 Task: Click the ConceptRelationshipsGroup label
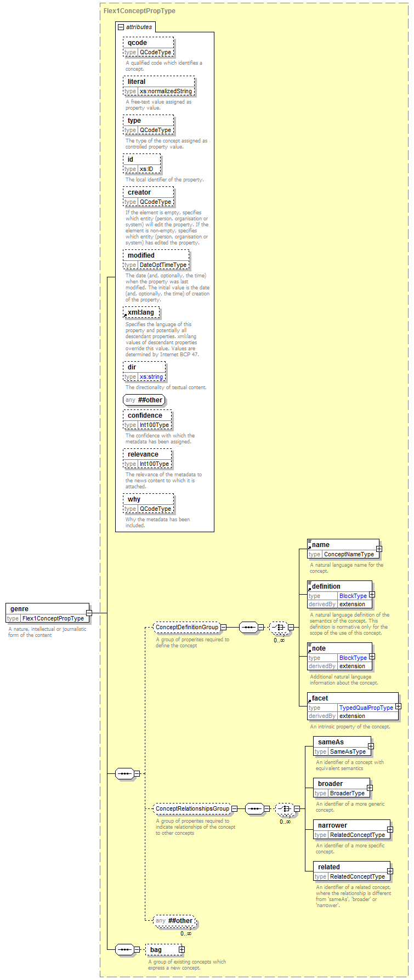[192, 808]
